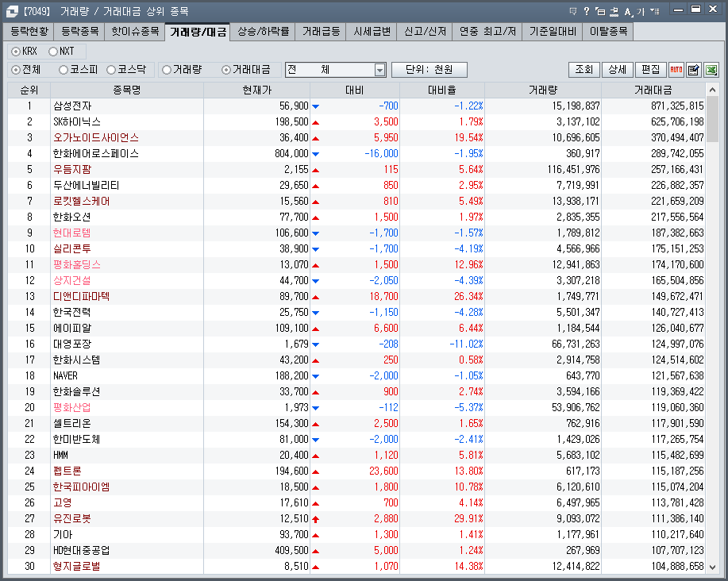Click the pin window icon in title bar

pyautogui.click(x=614, y=12)
